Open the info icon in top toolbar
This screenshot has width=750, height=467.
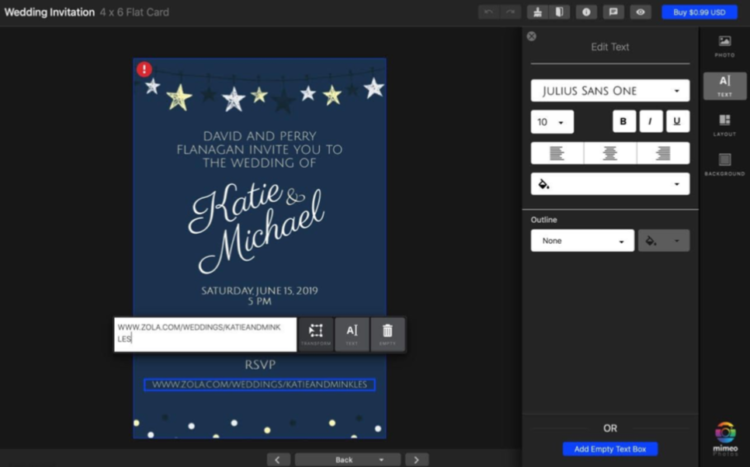pyautogui.click(x=587, y=12)
